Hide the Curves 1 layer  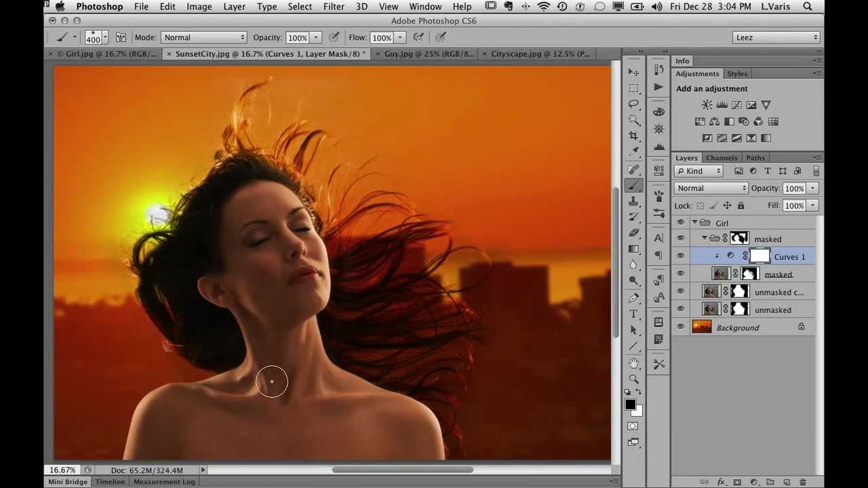(680, 256)
